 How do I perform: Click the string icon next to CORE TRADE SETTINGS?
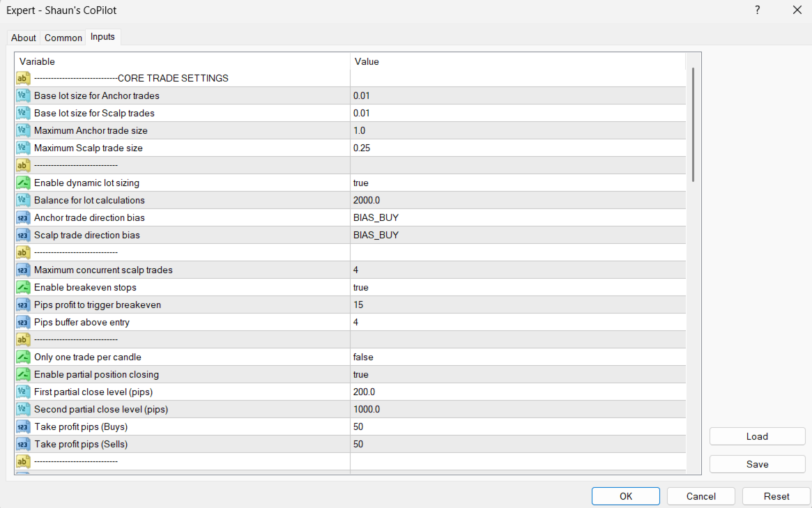tap(23, 78)
